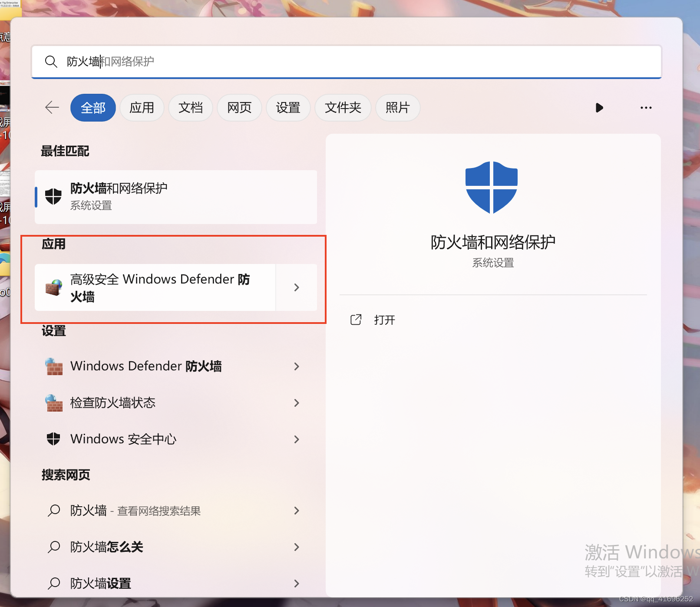Click preview title 防火墙和网络保护
Viewport: 700px width, 607px height.
coord(493,242)
